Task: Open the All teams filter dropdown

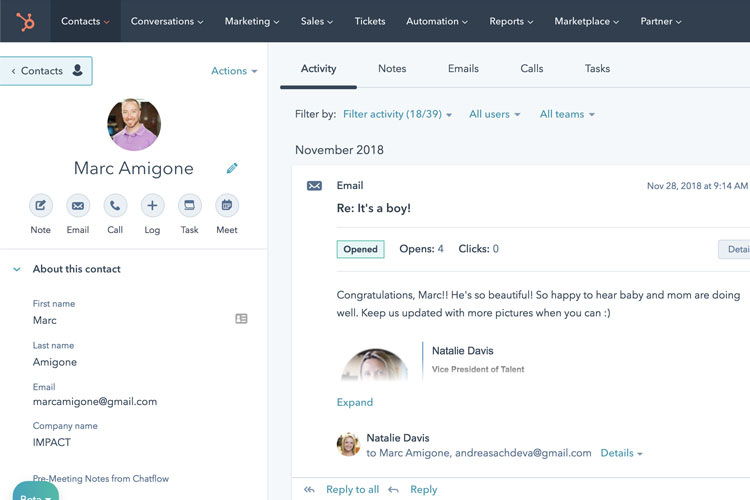Action: [x=566, y=114]
